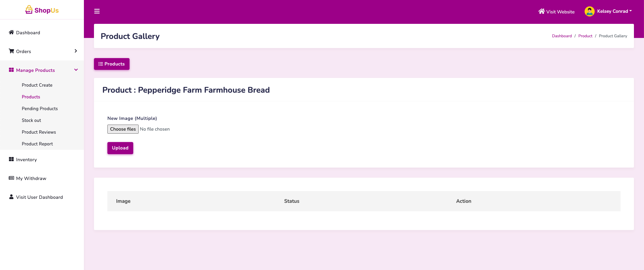Viewport: 644px width, 270px height.
Task: Click the Kelsey Conrad avatar image
Action: [x=589, y=11]
